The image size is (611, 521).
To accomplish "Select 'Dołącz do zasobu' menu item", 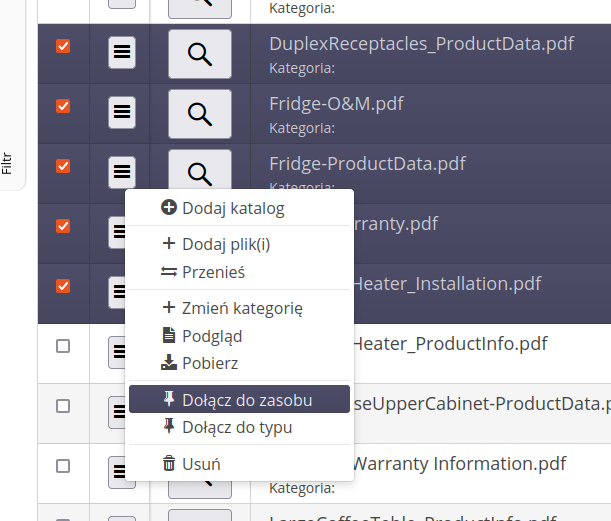I will tap(246, 400).
